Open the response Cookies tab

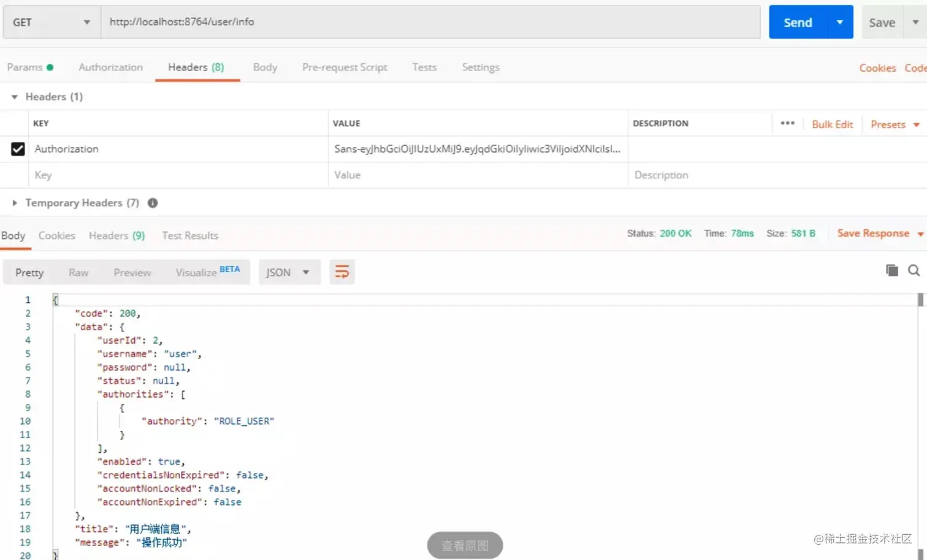tap(57, 235)
